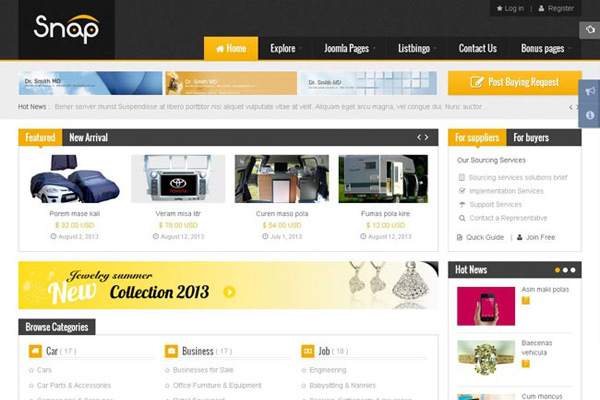Open Office Furniture & Equipment category

pos(217,385)
